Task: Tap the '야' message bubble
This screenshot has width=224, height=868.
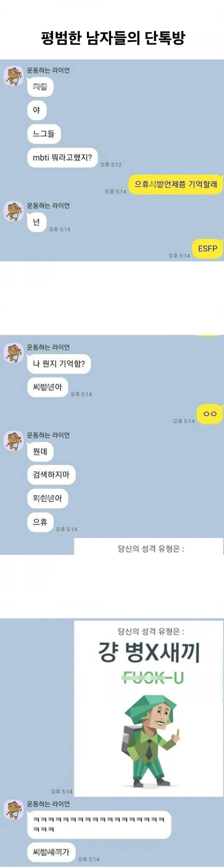Action: point(37,110)
